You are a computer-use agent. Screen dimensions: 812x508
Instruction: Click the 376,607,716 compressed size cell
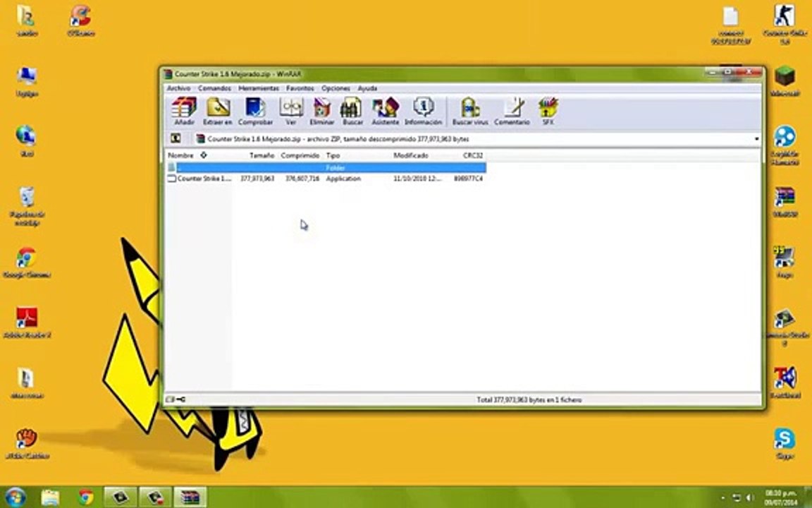pyautogui.click(x=302, y=179)
